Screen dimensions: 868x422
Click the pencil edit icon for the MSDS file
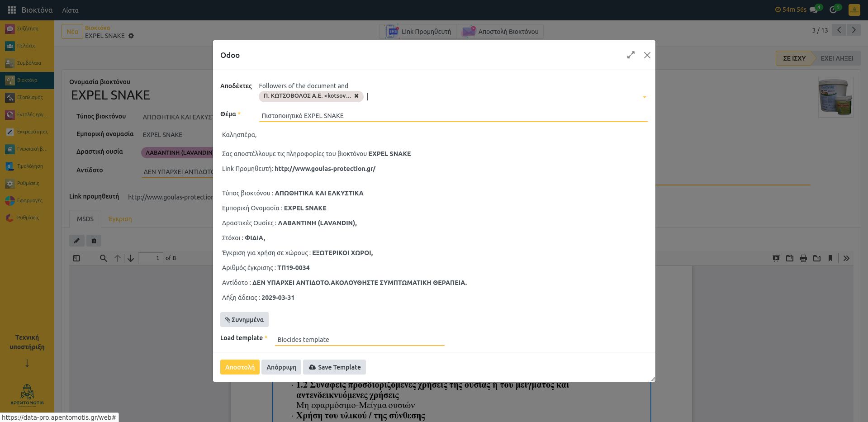click(x=77, y=241)
